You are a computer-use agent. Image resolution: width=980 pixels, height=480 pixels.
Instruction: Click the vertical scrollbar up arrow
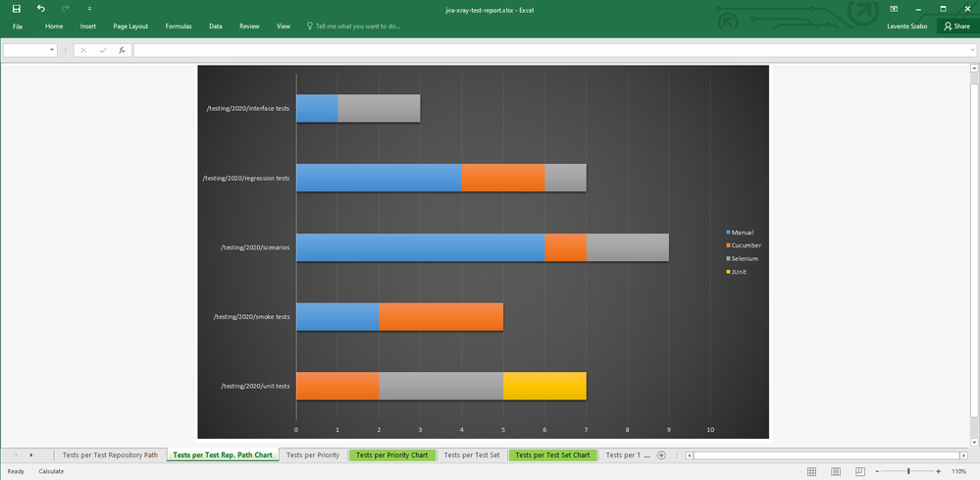point(974,68)
